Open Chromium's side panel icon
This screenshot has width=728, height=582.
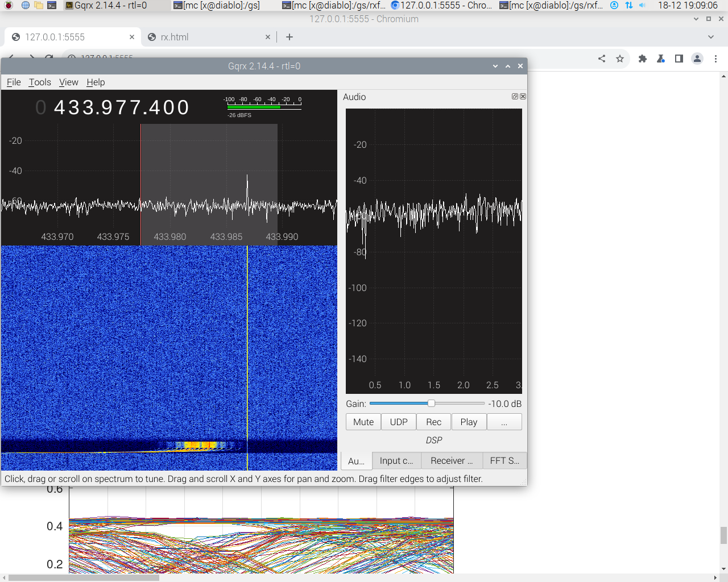[679, 59]
